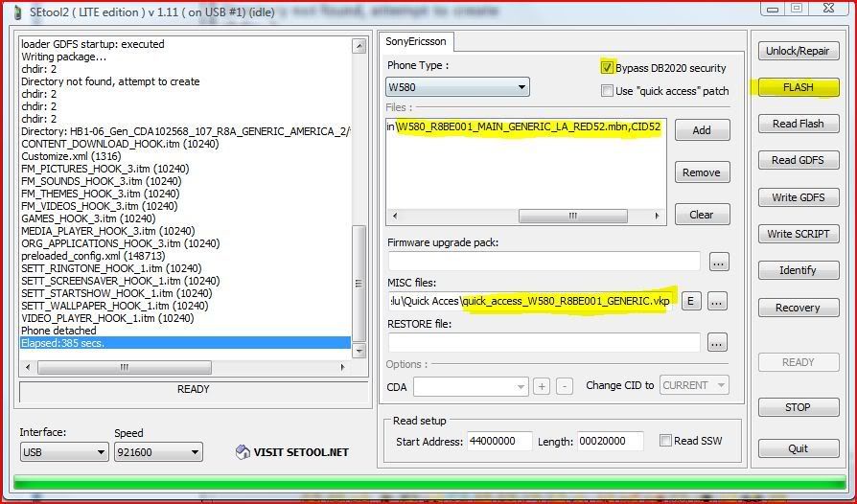This screenshot has height=504, width=857.
Task: Select the SonyEricsson tab
Action: click(x=416, y=41)
